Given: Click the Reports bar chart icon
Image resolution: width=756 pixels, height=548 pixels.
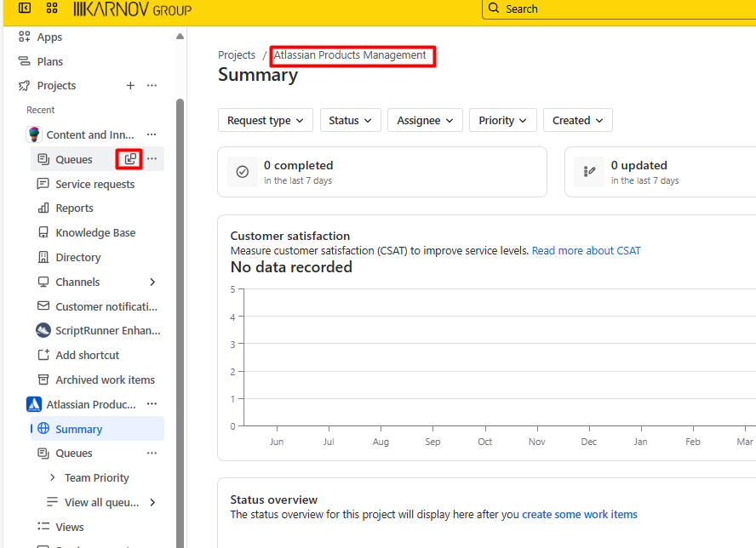Looking at the screenshot, I should (x=43, y=208).
